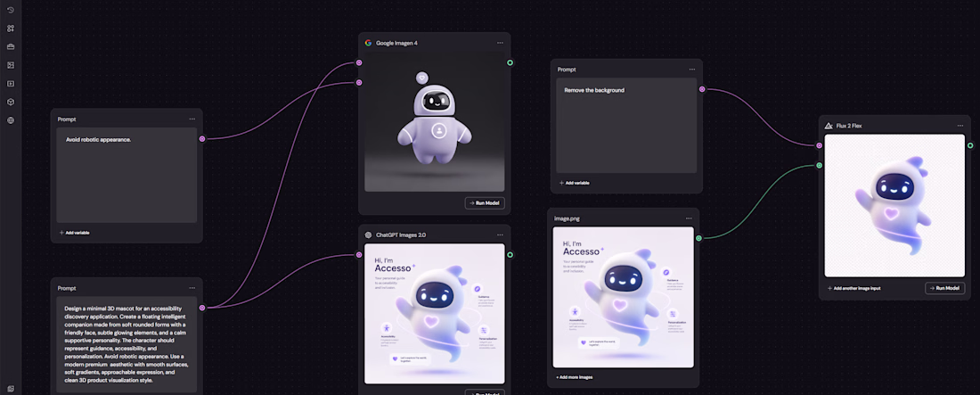Open options of 'Design a minimal 3D mascot' Prompt node
Screen dimensions: 980x395
[x=192, y=288]
